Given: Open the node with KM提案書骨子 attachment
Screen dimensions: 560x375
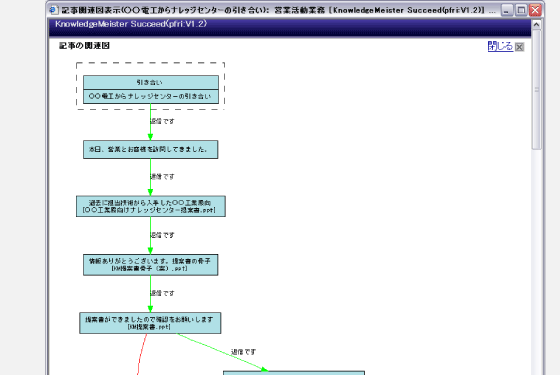Looking at the screenshot, I should [150, 265].
